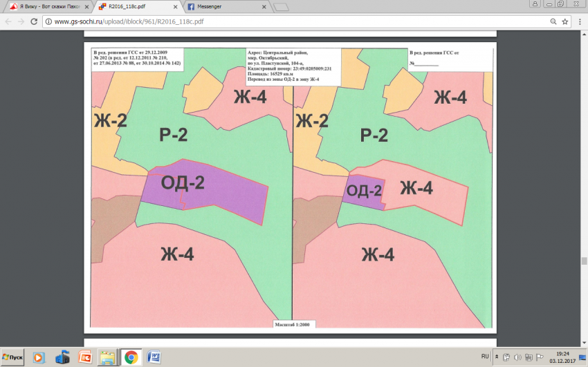Reload the PDF page
This screenshot has height=367, width=588.
[35, 21]
